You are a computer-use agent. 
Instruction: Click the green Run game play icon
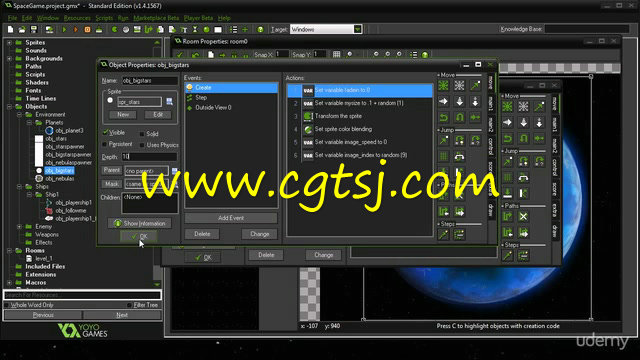64,29
